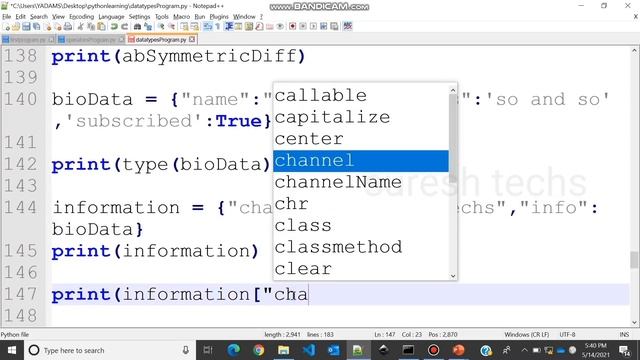Image resolution: width=640 pixels, height=360 pixels.
Task: Toggle Show All Characters icon
Action: pyautogui.click(x=218, y=27)
